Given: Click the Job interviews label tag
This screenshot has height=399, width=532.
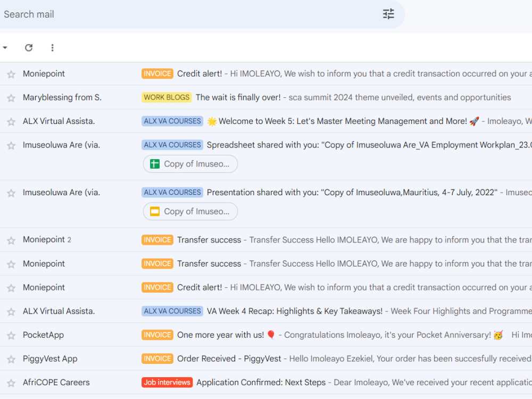Looking at the screenshot, I should [x=167, y=383].
